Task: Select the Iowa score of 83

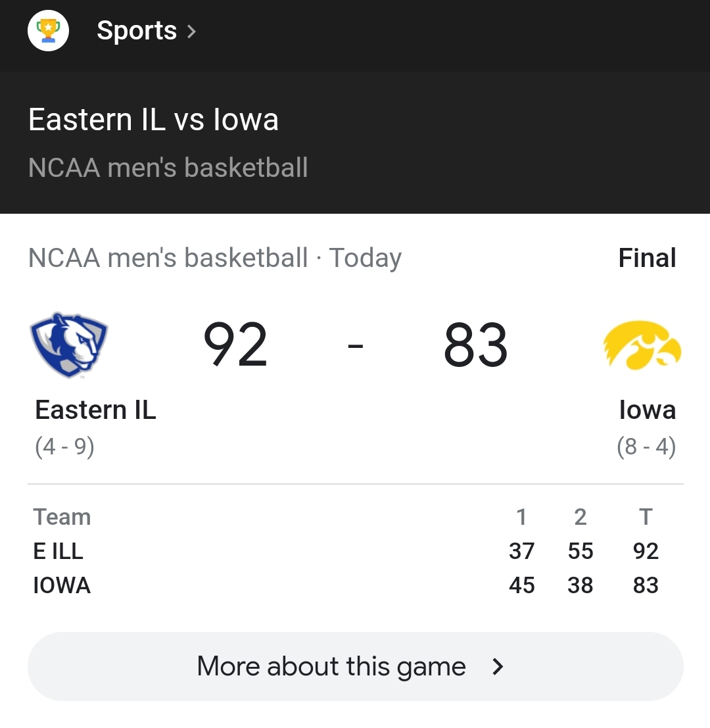Action: coord(476,345)
